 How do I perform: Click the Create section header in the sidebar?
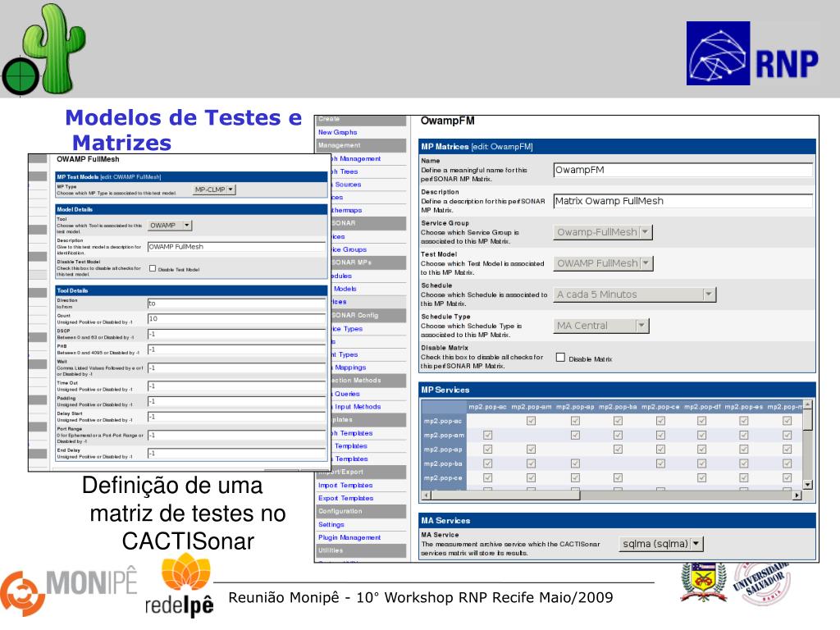coord(361,120)
